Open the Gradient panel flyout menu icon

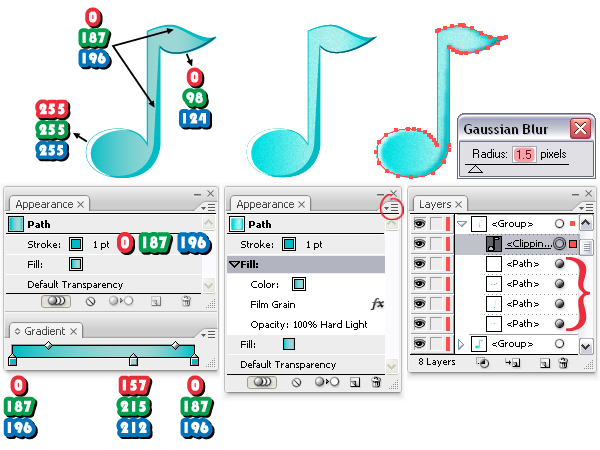coord(208,335)
